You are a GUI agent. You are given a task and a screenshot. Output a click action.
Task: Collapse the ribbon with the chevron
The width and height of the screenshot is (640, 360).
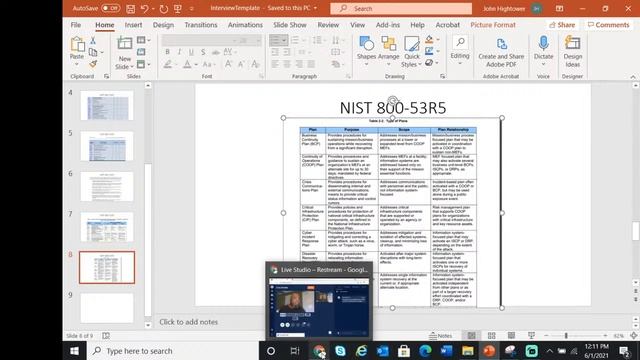coord(633,76)
